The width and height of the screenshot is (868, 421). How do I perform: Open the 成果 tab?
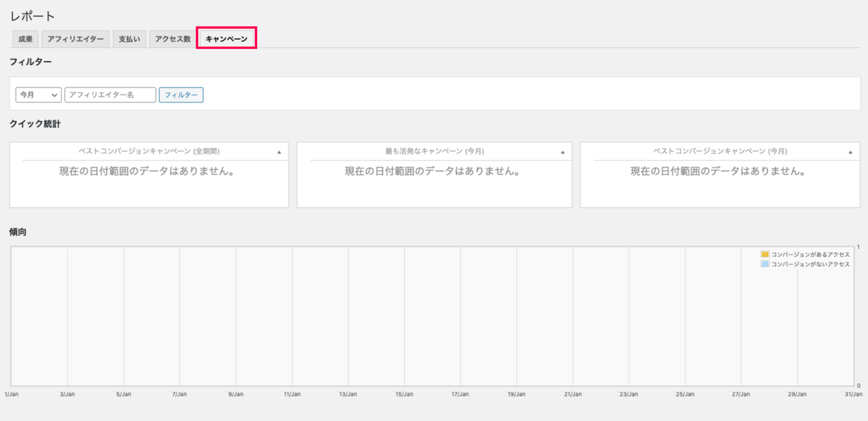pyautogui.click(x=25, y=39)
